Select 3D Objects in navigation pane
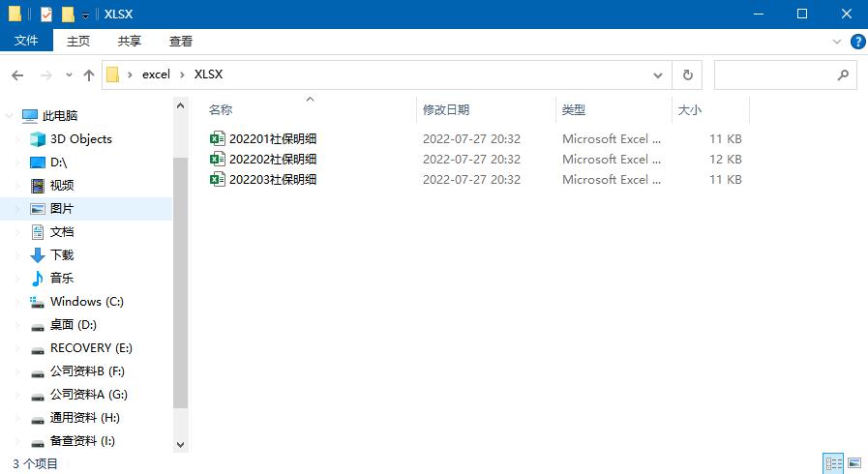This screenshot has width=868, height=474. click(x=81, y=139)
